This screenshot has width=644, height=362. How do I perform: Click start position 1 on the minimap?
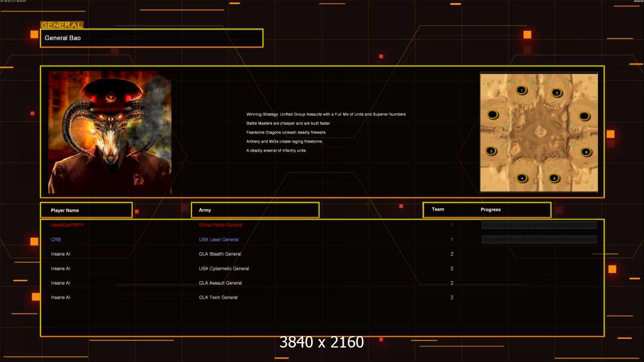pos(521,90)
